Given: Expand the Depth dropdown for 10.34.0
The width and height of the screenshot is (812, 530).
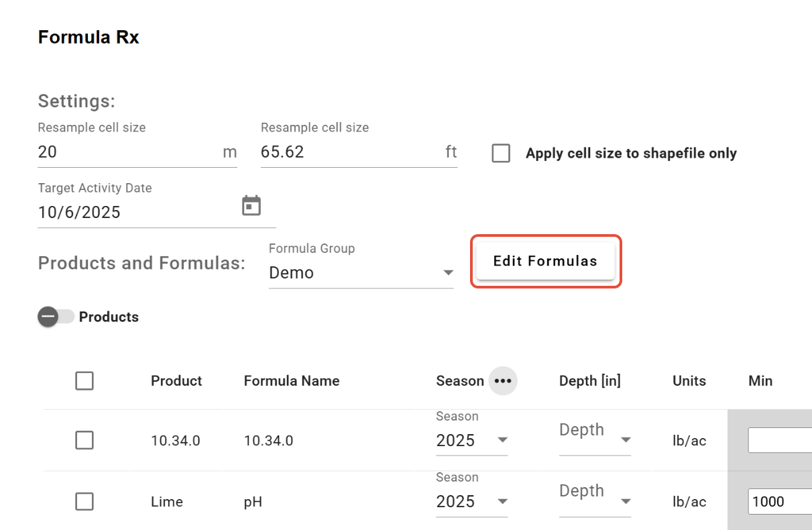Looking at the screenshot, I should click(x=595, y=439).
